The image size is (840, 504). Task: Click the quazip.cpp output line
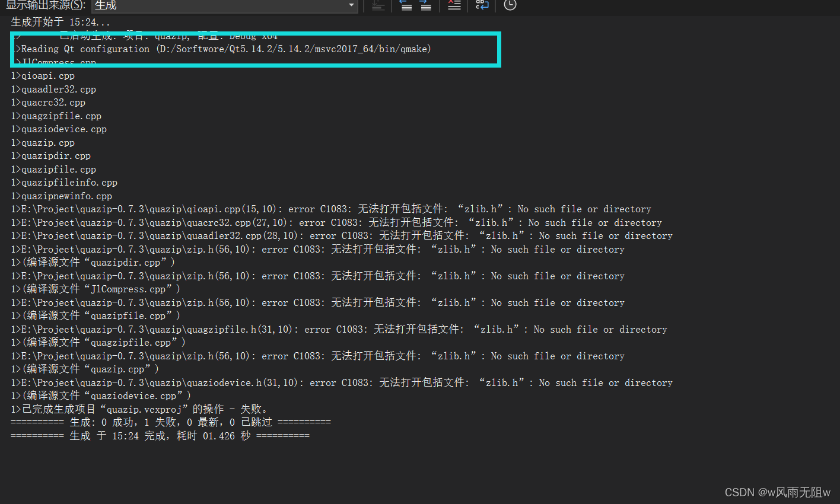pyautogui.click(x=43, y=143)
